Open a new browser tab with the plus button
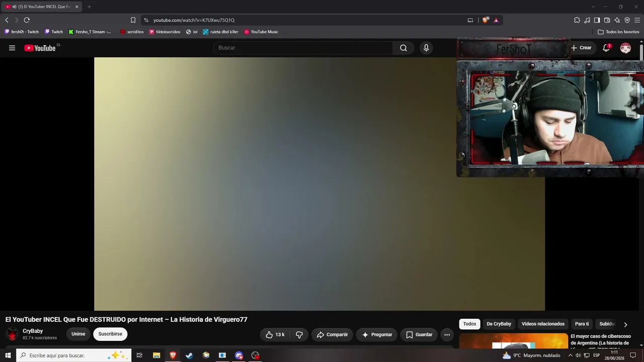Screen dimensions: 644x362 coord(89,7)
